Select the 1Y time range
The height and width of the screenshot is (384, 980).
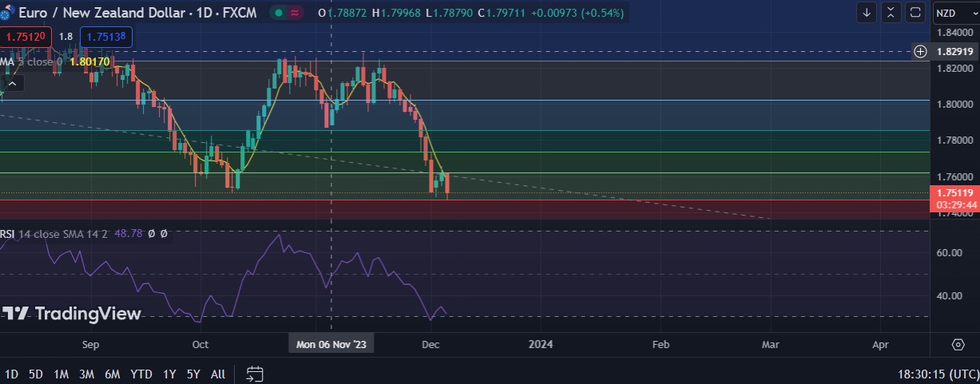[x=169, y=373]
